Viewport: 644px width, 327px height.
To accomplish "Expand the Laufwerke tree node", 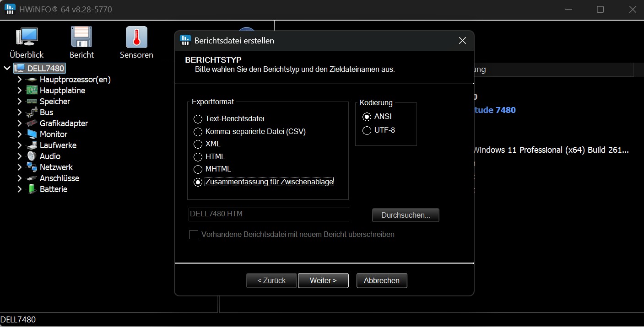I will pyautogui.click(x=19, y=145).
